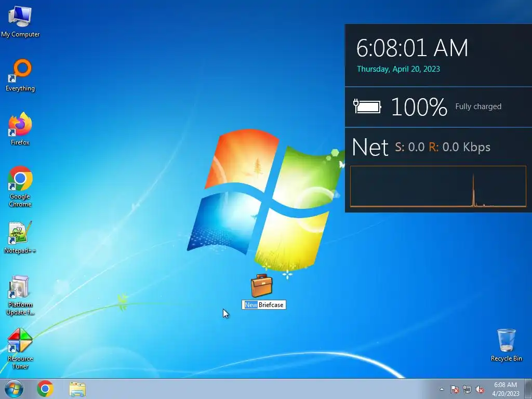Click the 100% battery reading
Screen dimensions: 532x399
pyautogui.click(x=419, y=107)
